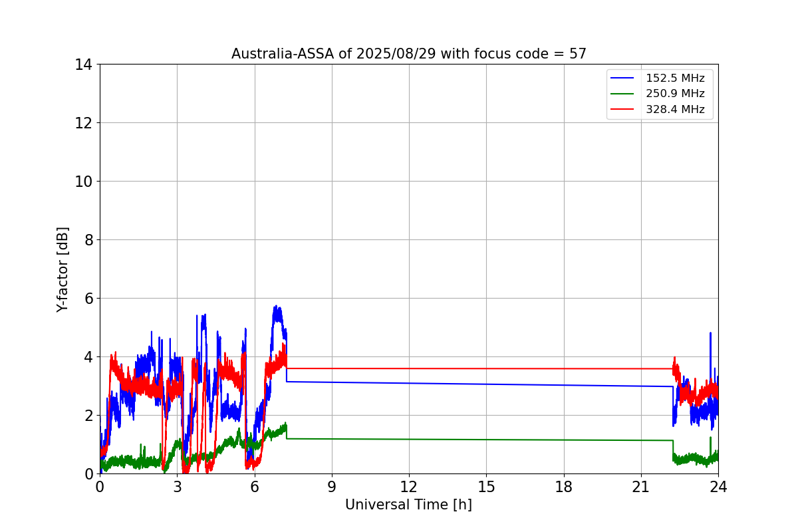
Task: Click the blue legend line sample
Action: coord(622,78)
